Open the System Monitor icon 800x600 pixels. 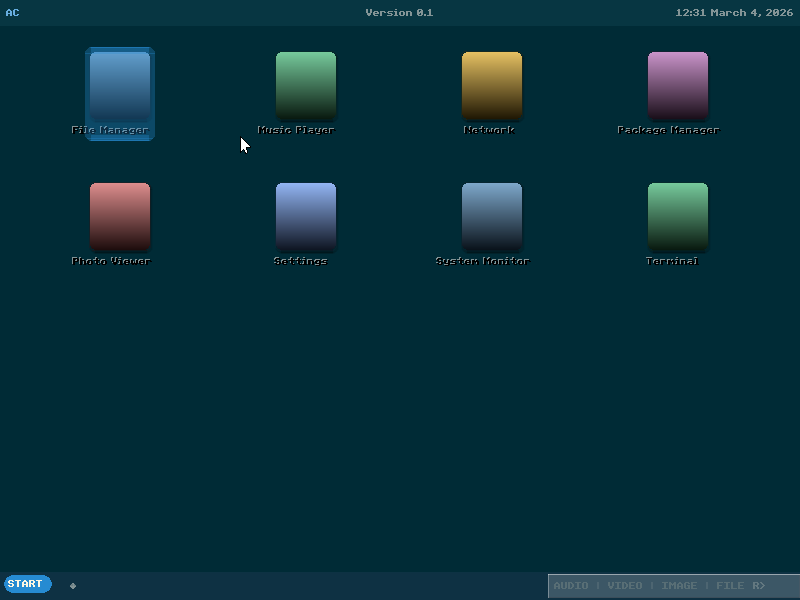(x=490, y=216)
